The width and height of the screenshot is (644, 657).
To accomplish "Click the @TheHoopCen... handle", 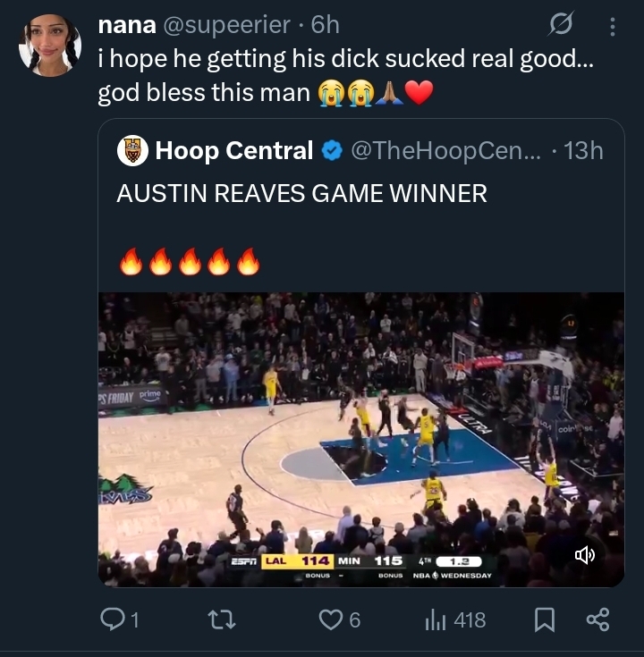I will click(445, 151).
